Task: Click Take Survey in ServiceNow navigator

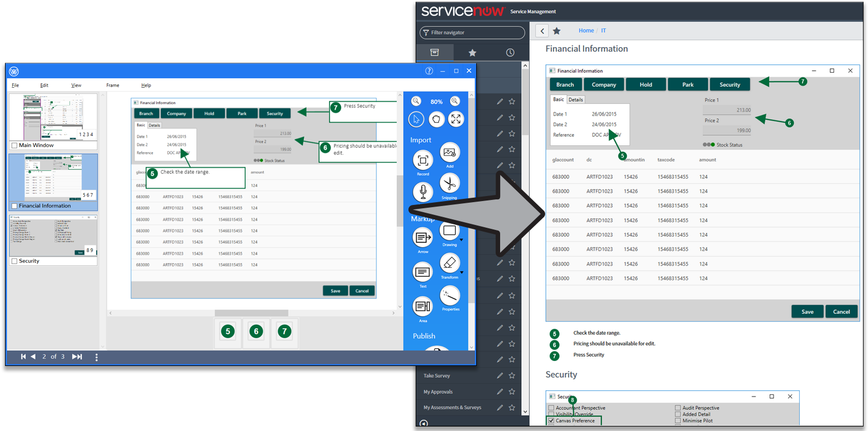Action: [437, 376]
